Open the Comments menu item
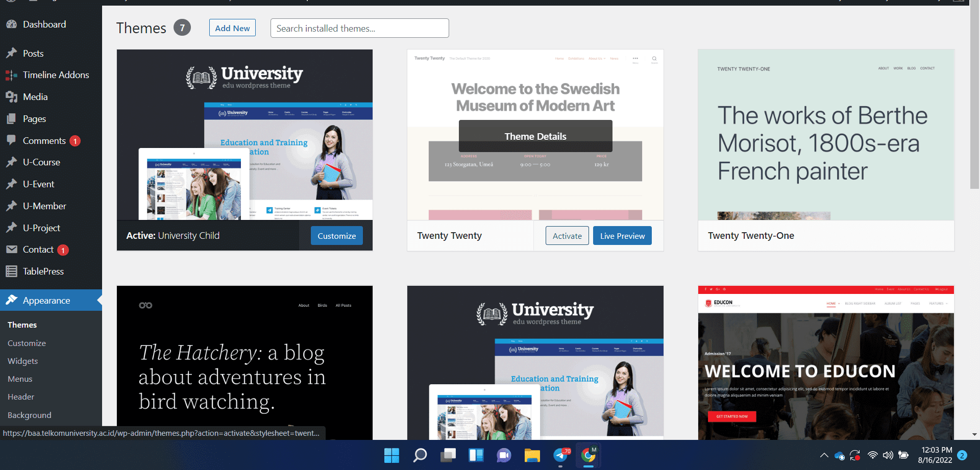The height and width of the screenshot is (470, 980). (x=44, y=141)
